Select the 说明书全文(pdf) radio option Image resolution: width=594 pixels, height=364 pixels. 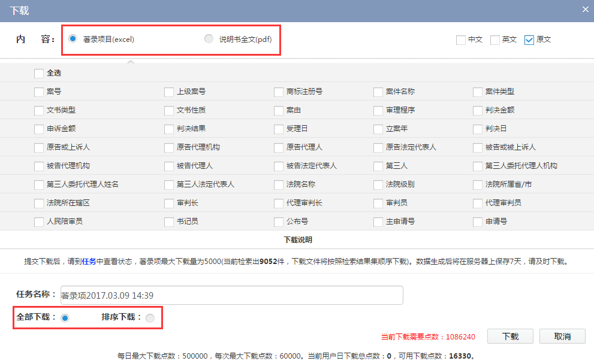point(209,39)
